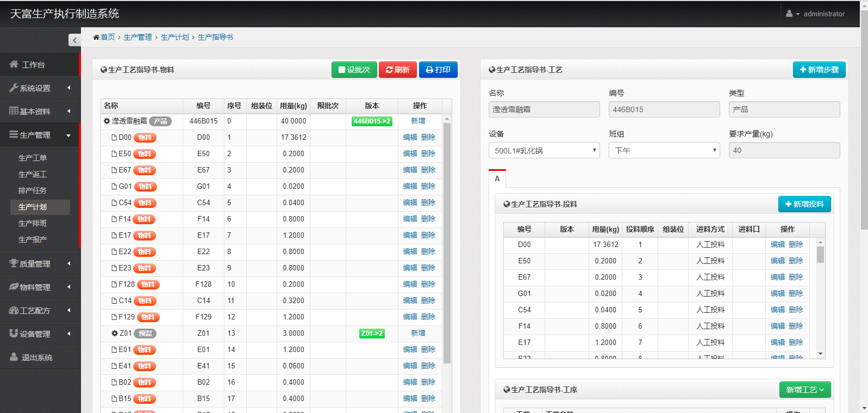Click the red 刷新 button
The width and height of the screenshot is (868, 413).
pyautogui.click(x=398, y=70)
